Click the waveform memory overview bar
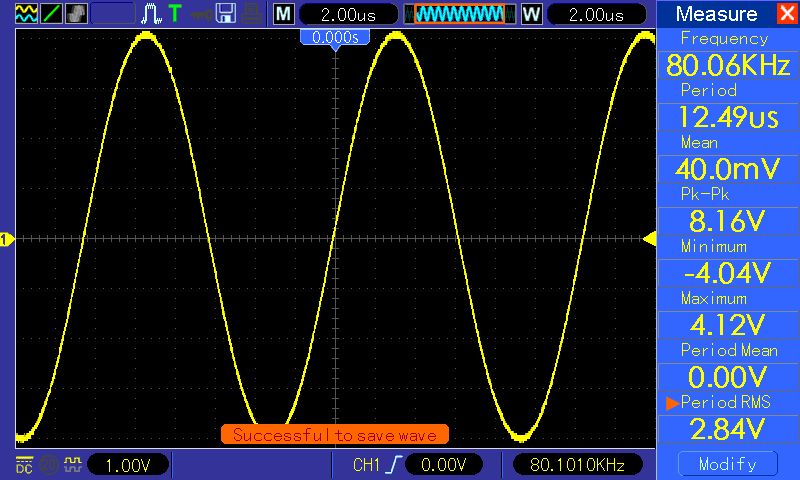800x480 pixels. 459,14
